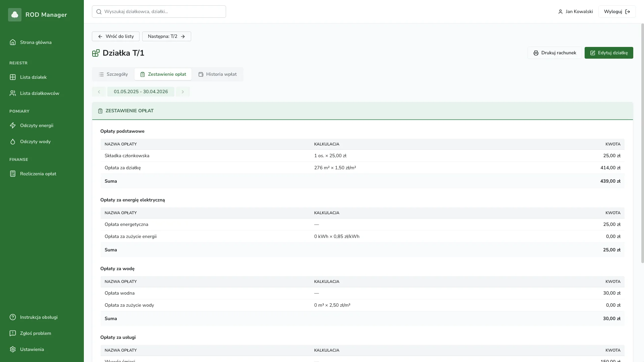
Task: Switch to the Historia wpłat tab
Action: (217, 74)
